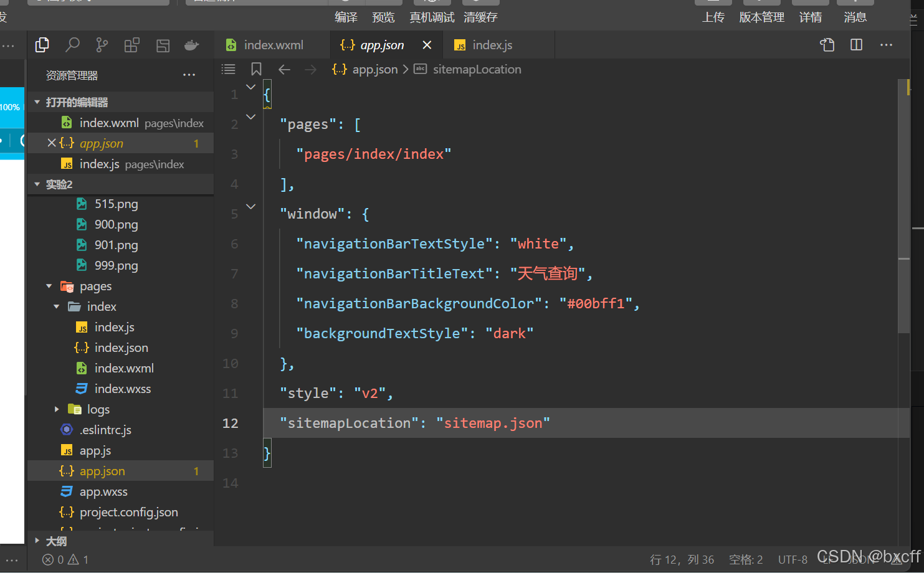
Task: Click the outline list icon in breadcrumb bar
Action: pos(229,69)
